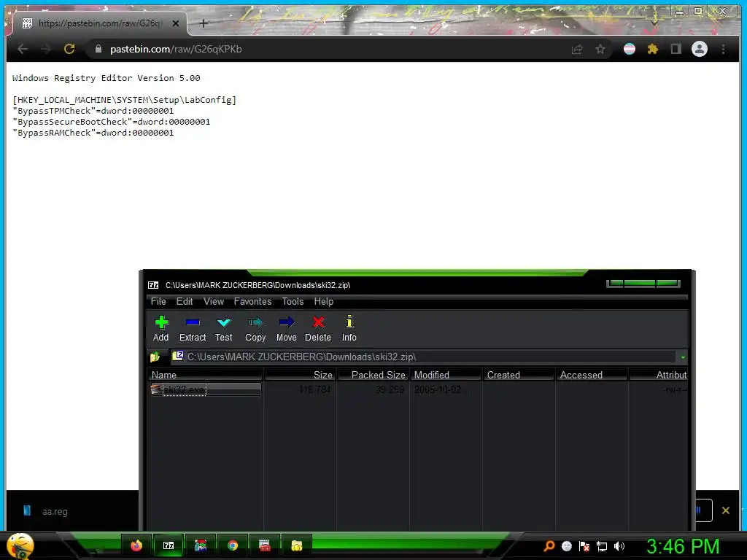Open Firefox from the taskbar
Image resolution: width=747 pixels, height=560 pixels.
tap(136, 545)
